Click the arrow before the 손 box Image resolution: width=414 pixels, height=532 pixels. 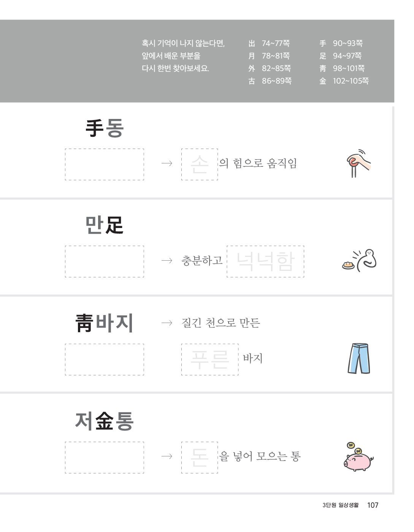pos(167,163)
